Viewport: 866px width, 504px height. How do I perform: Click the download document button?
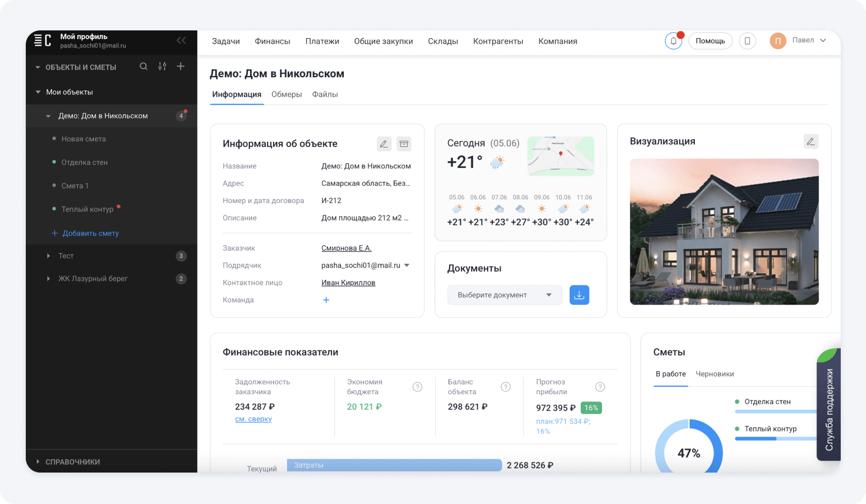579,295
